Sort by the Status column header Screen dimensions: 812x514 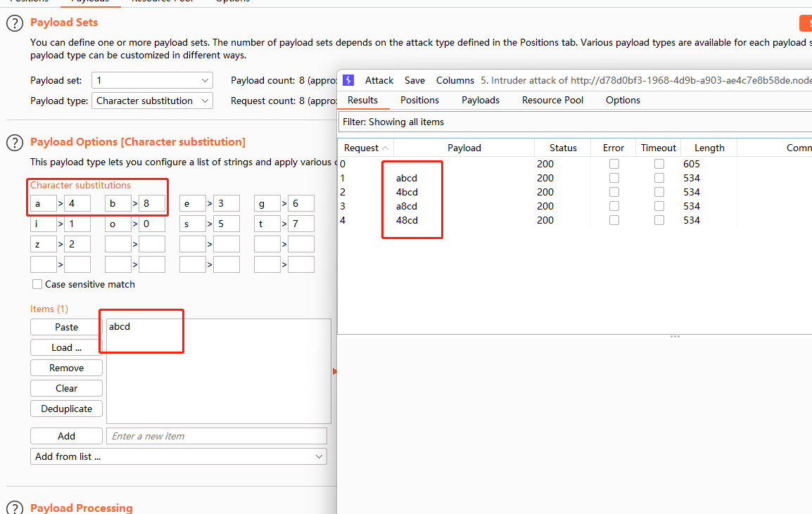[563, 148]
